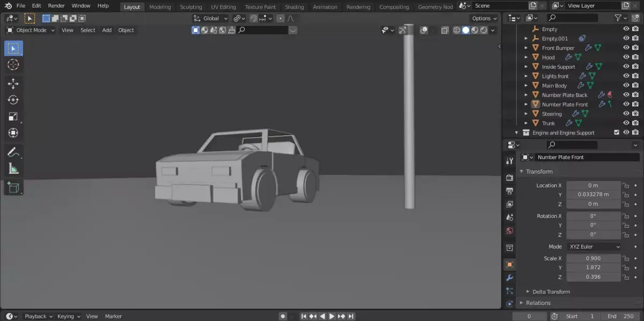Disable Steering in renders camera icon
Screen dimensions: 644x321
tap(635, 114)
